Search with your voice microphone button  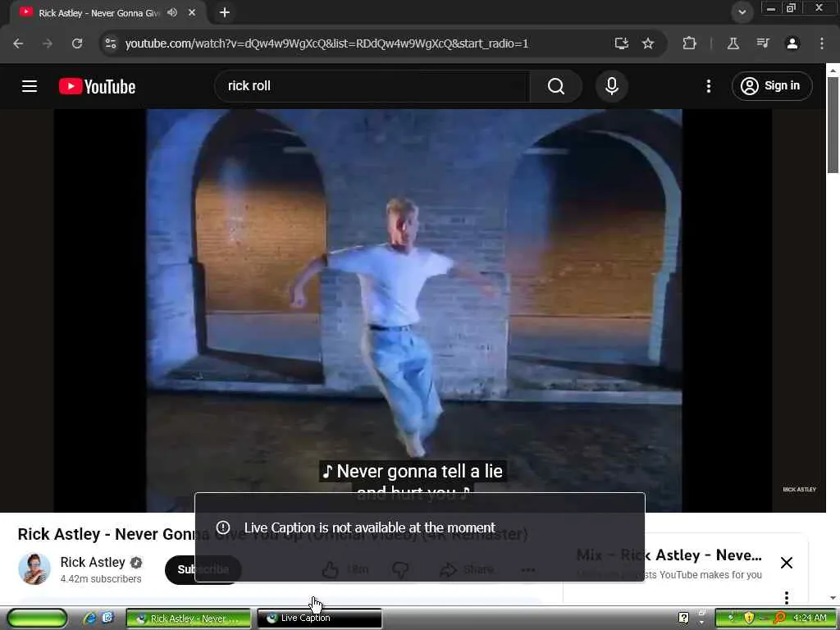tap(612, 85)
